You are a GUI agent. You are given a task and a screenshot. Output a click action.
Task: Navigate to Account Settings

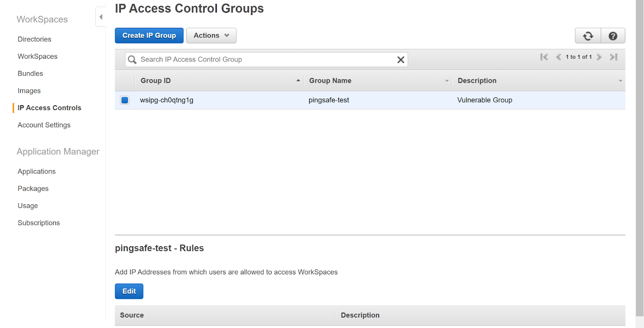tap(44, 125)
